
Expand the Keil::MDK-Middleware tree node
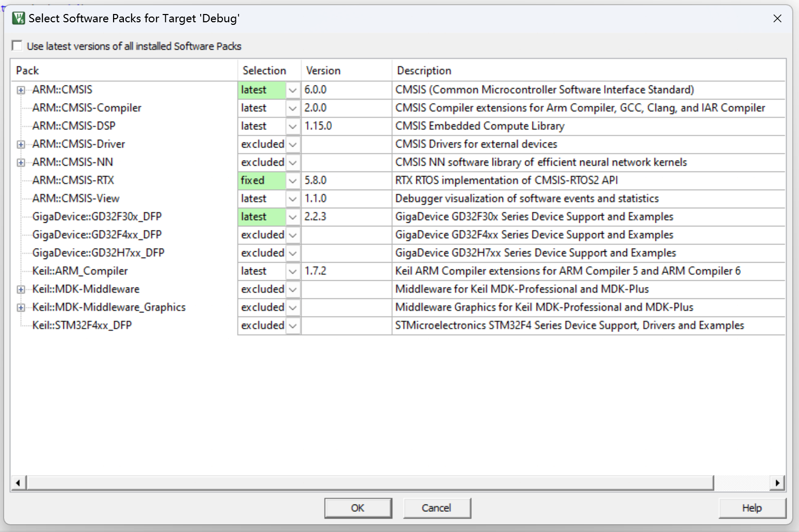21,290
